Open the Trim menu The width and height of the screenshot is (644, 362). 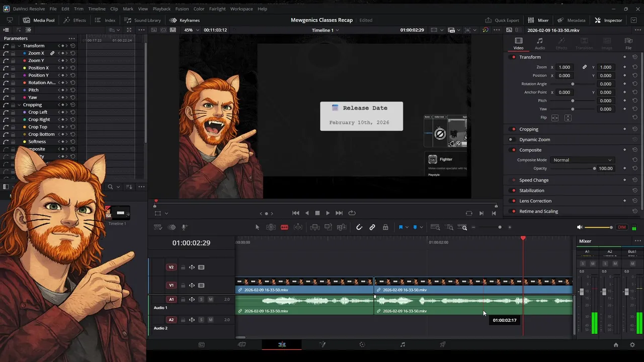click(x=78, y=9)
